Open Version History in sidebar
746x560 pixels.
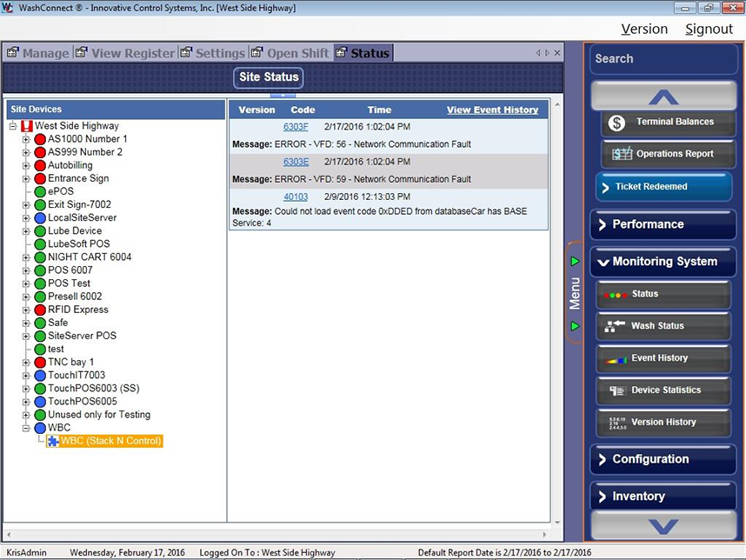[663, 423]
